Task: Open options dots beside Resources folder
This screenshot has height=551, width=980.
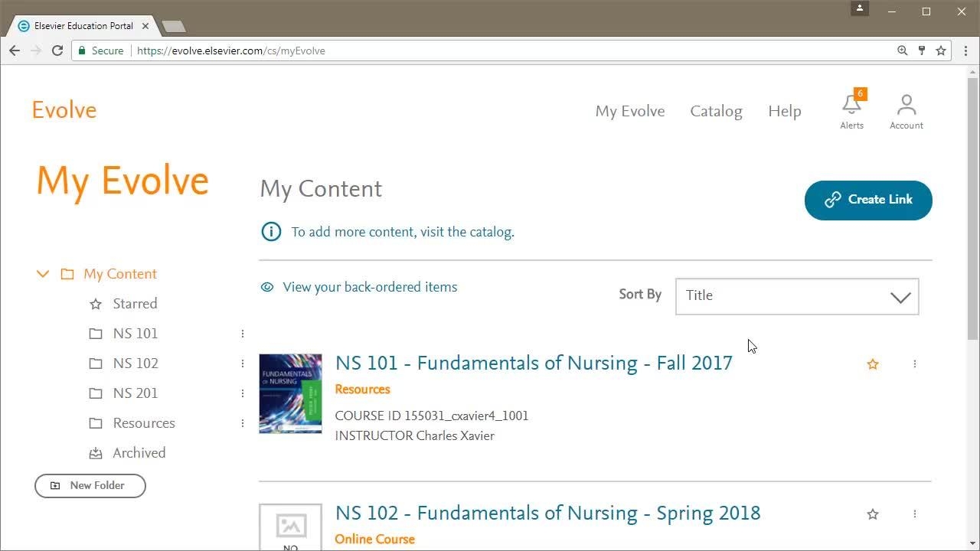Action: (243, 423)
